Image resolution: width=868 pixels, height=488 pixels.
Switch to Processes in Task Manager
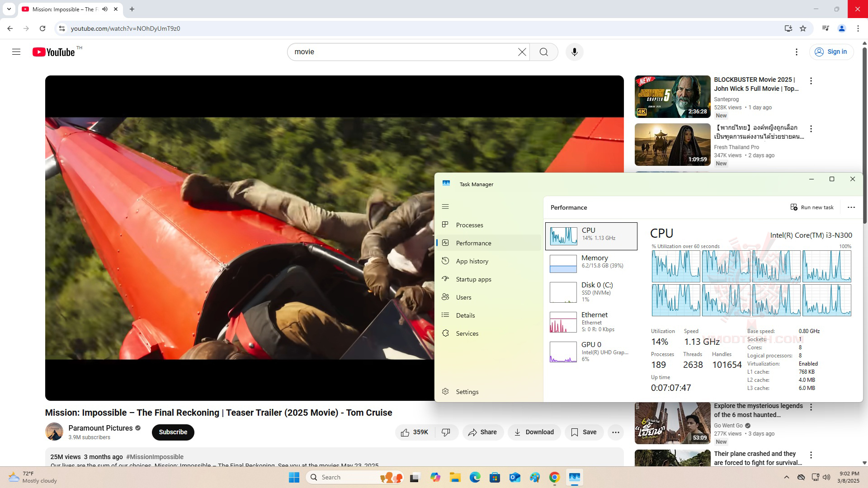point(469,225)
